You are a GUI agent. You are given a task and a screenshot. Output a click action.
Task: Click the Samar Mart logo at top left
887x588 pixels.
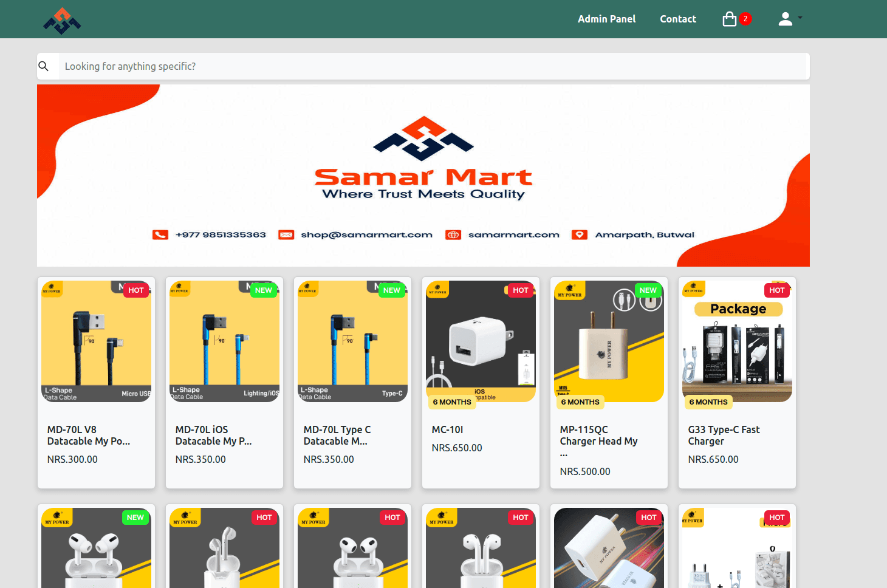61,19
